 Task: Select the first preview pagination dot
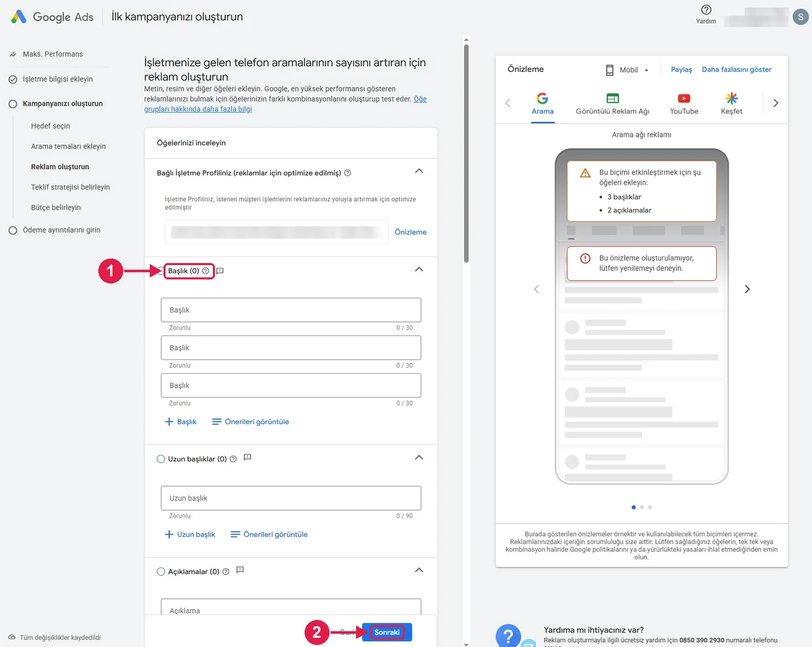coord(633,507)
